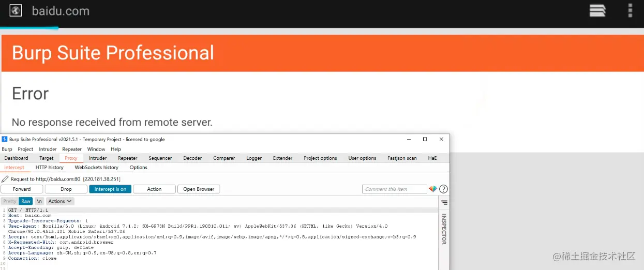The height and width of the screenshot is (270, 644).
Task: Click the globe site icon beside baidu.com
Action: pyautogui.click(x=16, y=10)
